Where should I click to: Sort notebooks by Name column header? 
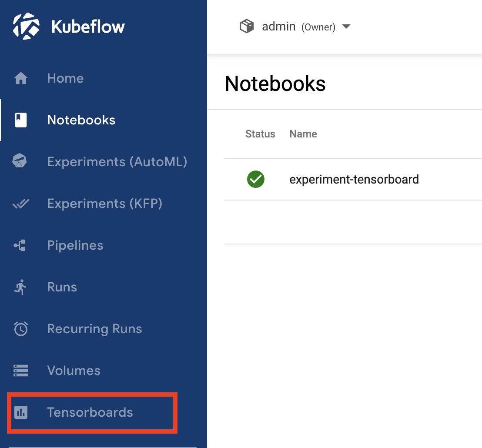[303, 134]
